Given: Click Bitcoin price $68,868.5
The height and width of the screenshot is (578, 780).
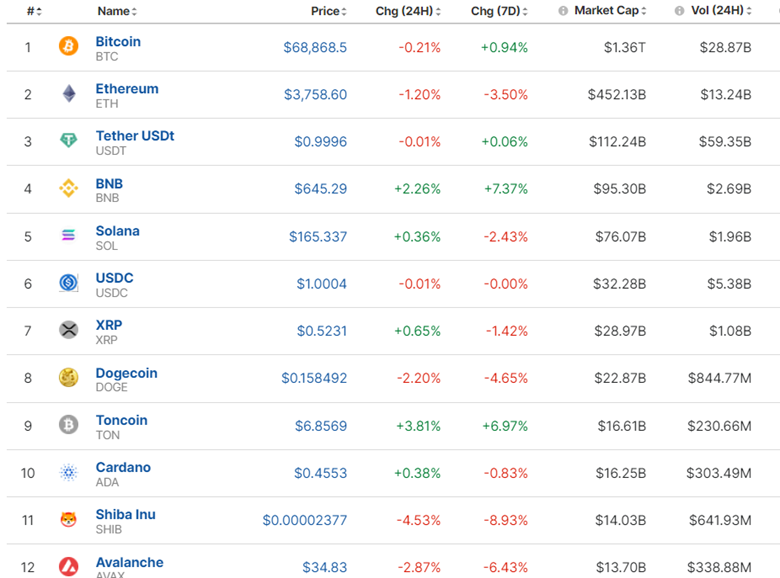Looking at the screenshot, I should 315,47.
